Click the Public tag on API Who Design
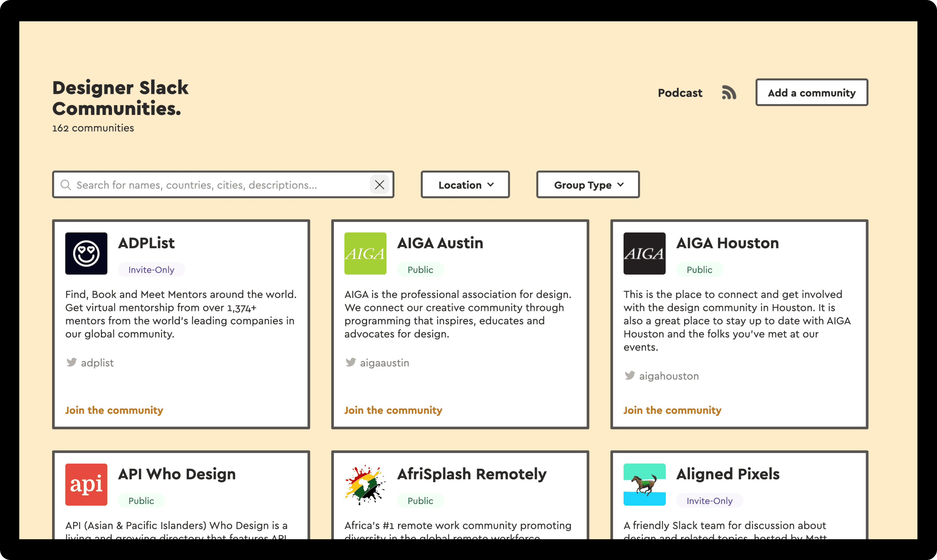 (x=141, y=500)
